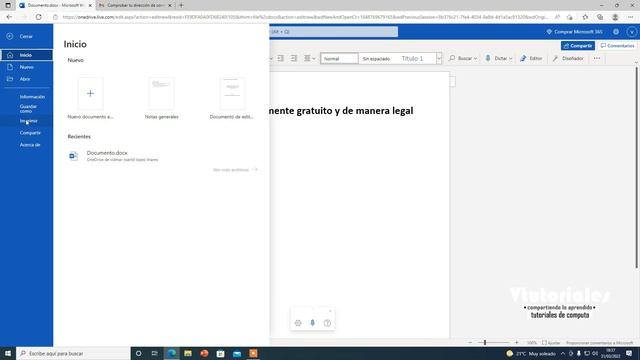Click the blue Compartir button

click(x=578, y=46)
